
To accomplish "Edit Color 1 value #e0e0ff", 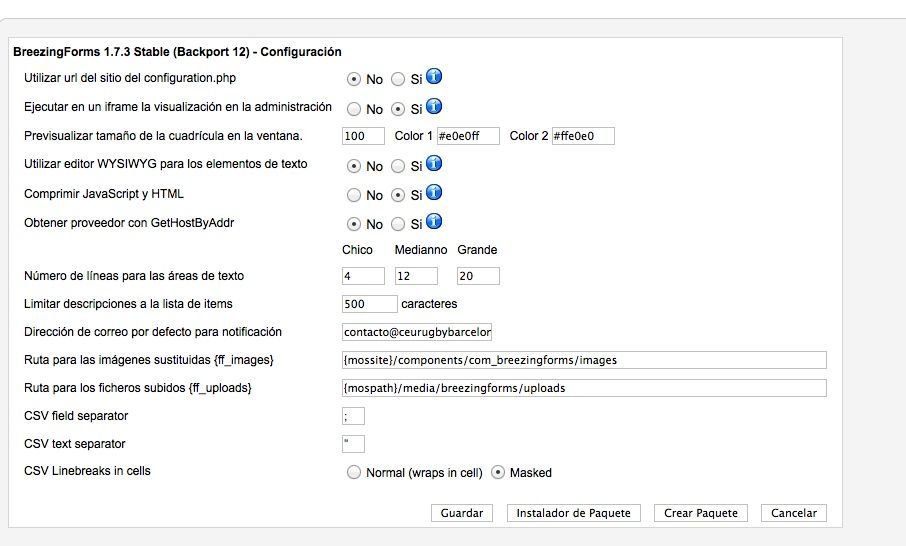I will click(468, 136).
